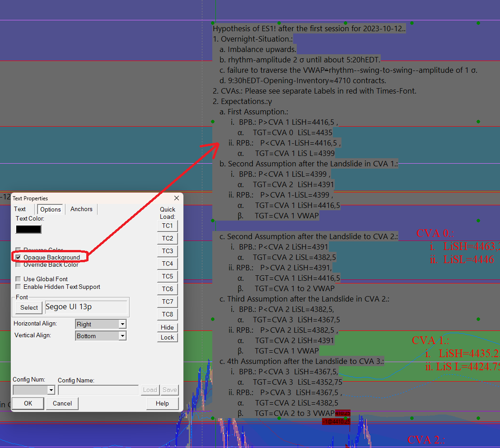Focus the Config Name input field
Viewport: 500px width, 448px height.
click(x=98, y=390)
